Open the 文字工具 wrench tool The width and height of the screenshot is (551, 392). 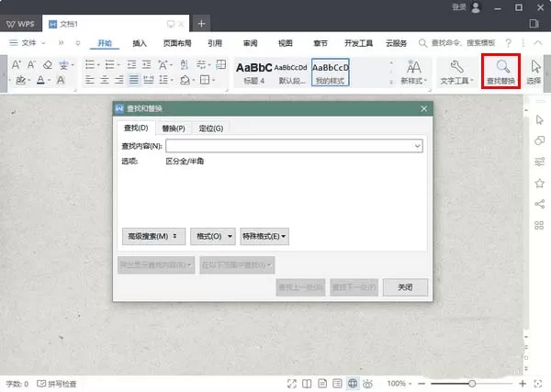pyautogui.click(x=456, y=73)
